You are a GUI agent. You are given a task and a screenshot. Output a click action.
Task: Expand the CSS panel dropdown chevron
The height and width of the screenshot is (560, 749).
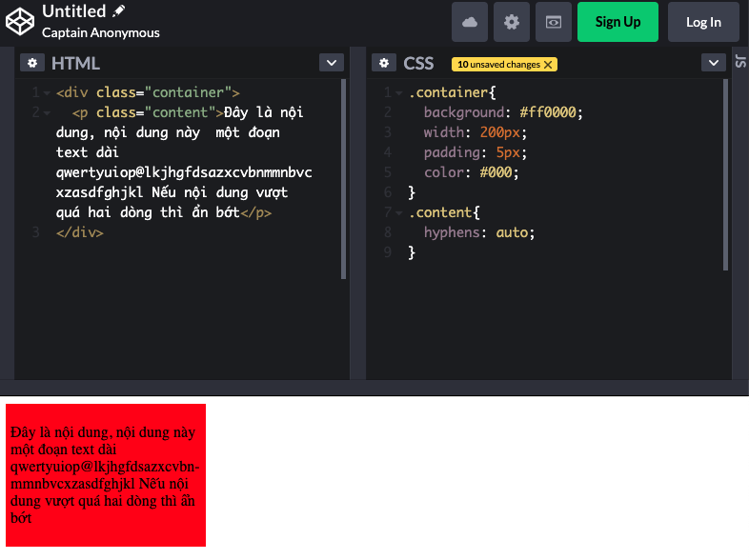point(714,63)
